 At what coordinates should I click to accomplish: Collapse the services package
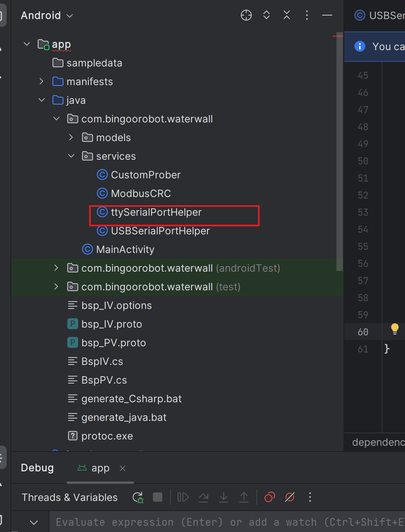coord(71,156)
